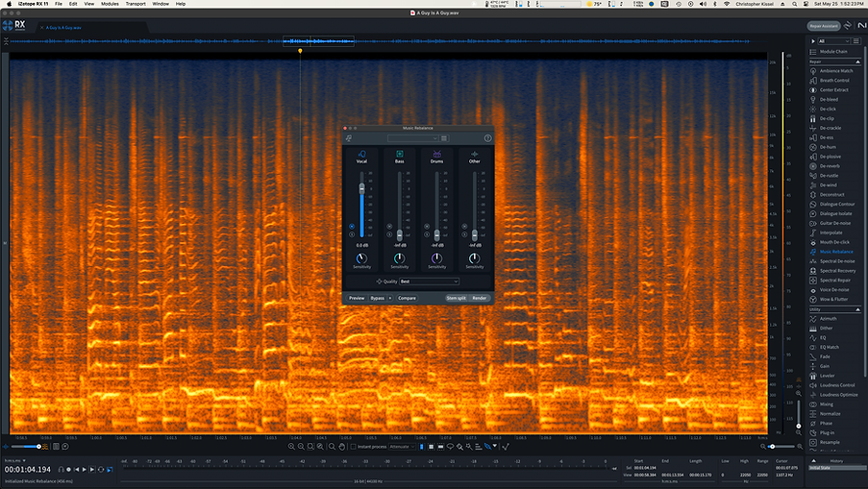Mute the Bass channel
Viewport: 868px width, 489px height.
coord(389,226)
